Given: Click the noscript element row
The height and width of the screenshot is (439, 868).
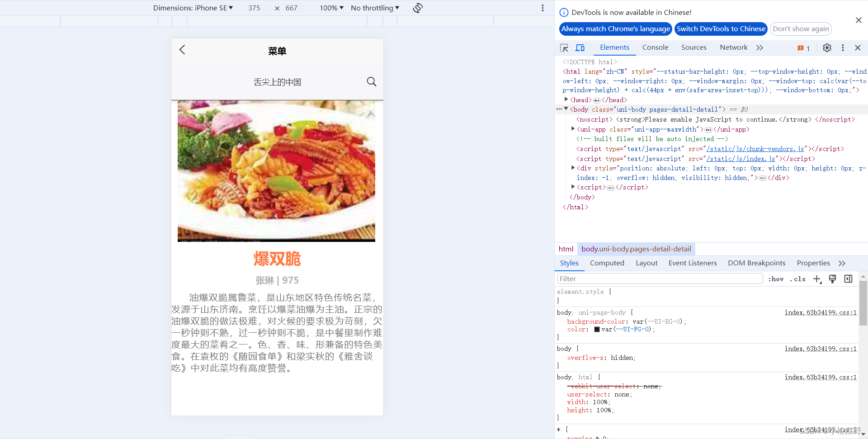Looking at the screenshot, I should (x=715, y=119).
